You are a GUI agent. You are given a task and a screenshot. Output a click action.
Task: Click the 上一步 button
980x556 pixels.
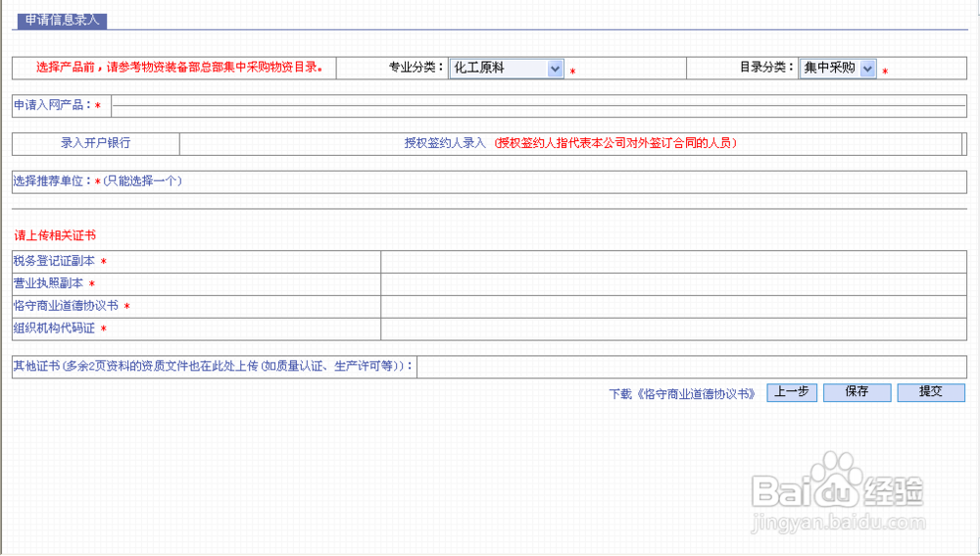point(792,392)
